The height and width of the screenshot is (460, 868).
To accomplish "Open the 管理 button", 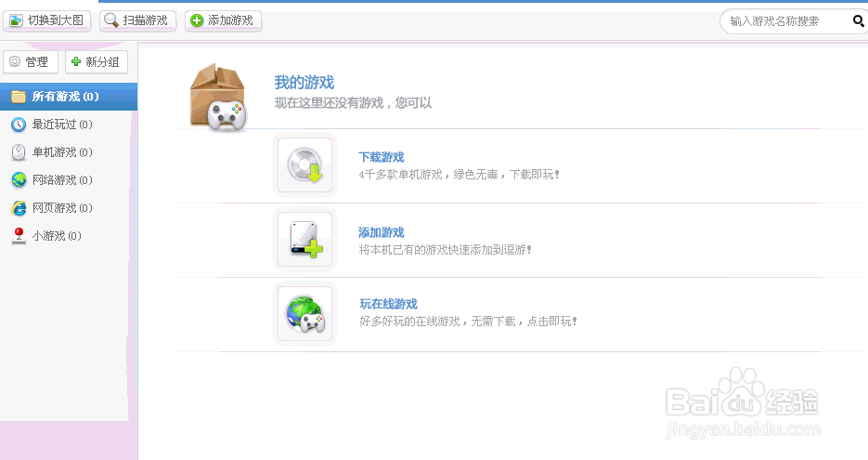I will [31, 61].
